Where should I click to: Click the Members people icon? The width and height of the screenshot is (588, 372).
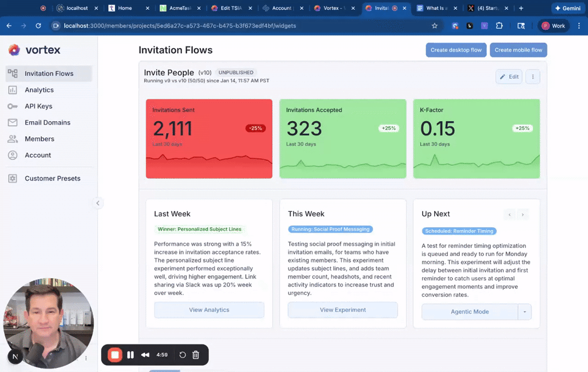(13, 139)
